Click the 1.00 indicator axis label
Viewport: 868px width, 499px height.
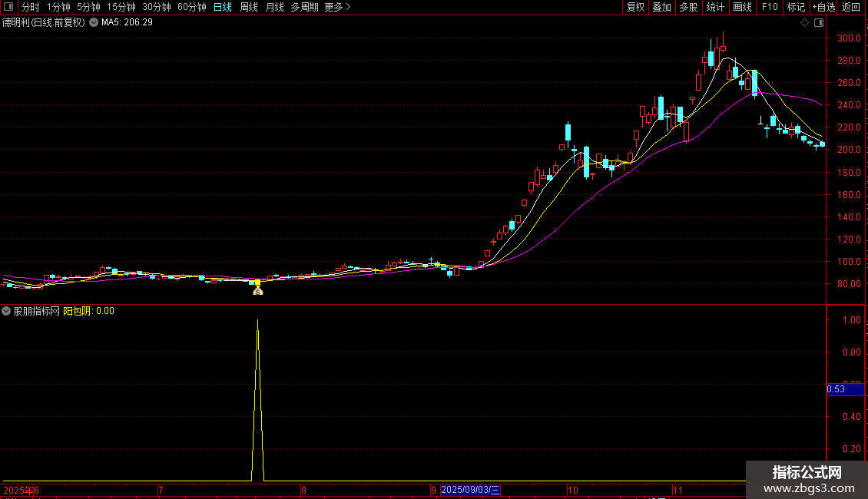[851, 320]
